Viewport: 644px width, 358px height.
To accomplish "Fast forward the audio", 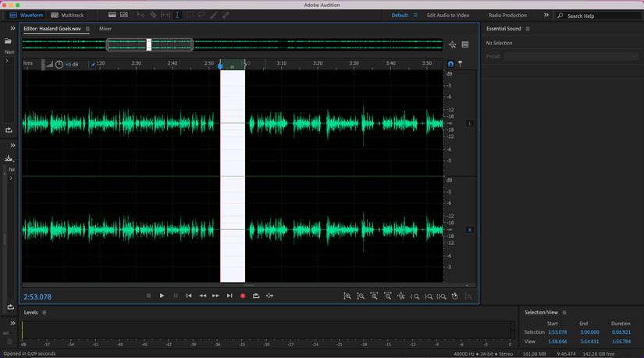I will click(215, 296).
